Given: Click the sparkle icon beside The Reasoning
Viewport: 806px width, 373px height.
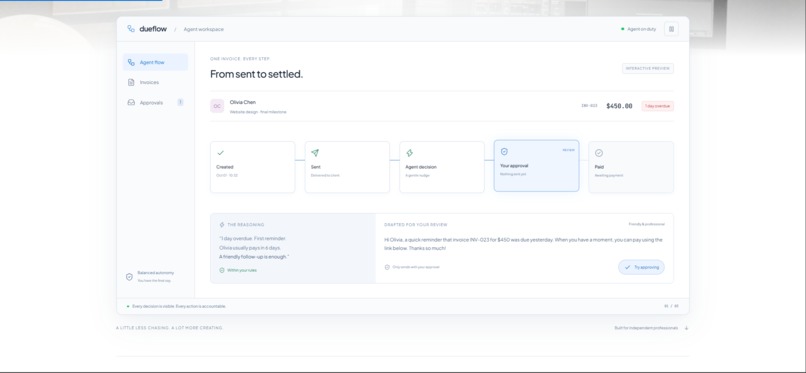Looking at the screenshot, I should [222, 225].
